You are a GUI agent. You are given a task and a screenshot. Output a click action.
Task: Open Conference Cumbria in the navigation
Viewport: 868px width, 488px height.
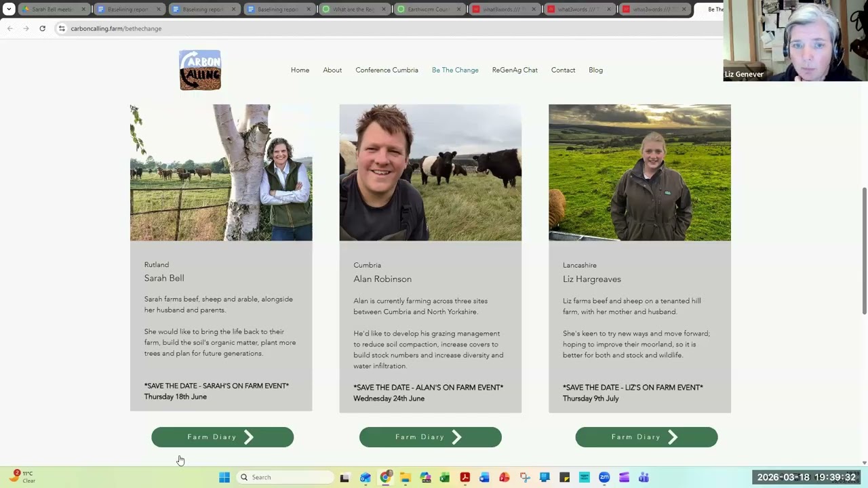point(387,70)
